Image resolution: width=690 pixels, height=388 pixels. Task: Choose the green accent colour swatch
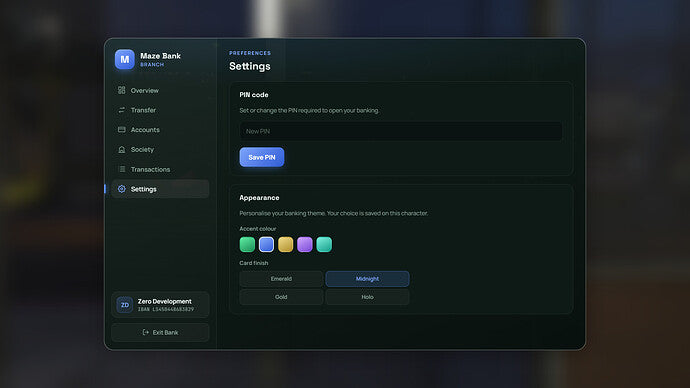point(247,244)
